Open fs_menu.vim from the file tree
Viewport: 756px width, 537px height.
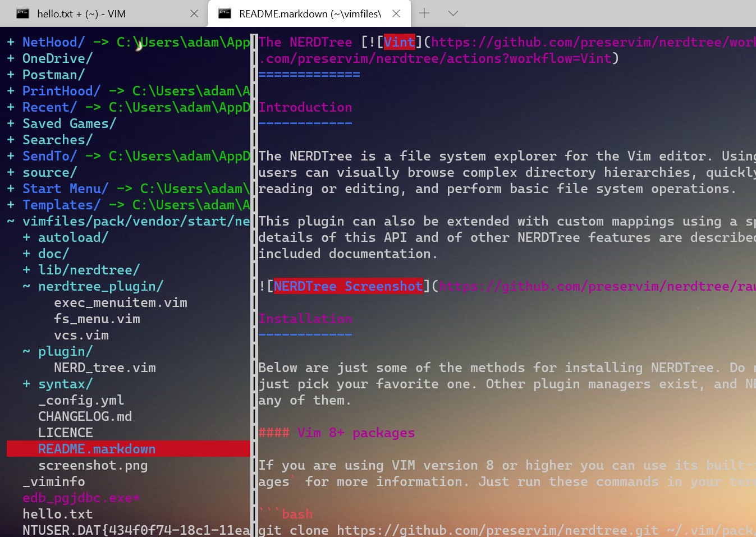point(97,319)
